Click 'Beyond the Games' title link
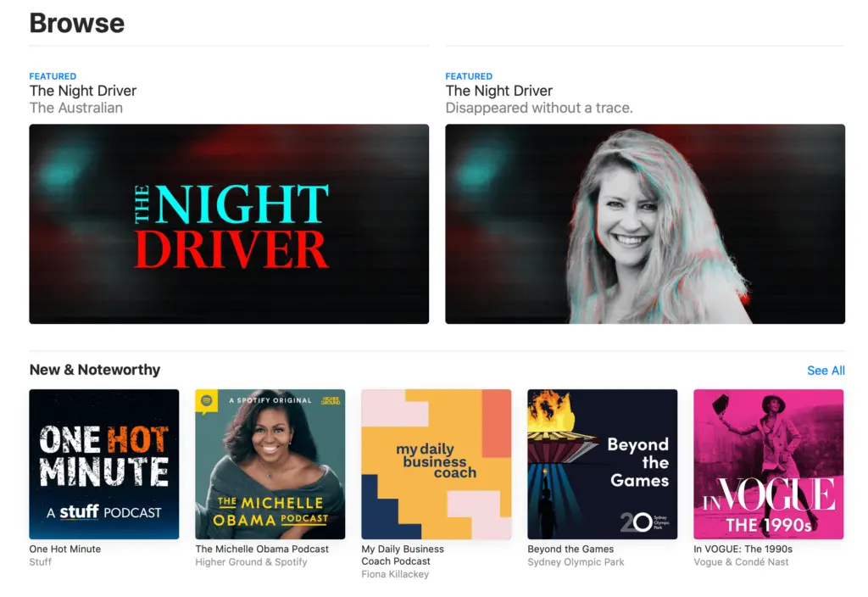Image resolution: width=868 pixels, height=597 pixels. click(570, 549)
